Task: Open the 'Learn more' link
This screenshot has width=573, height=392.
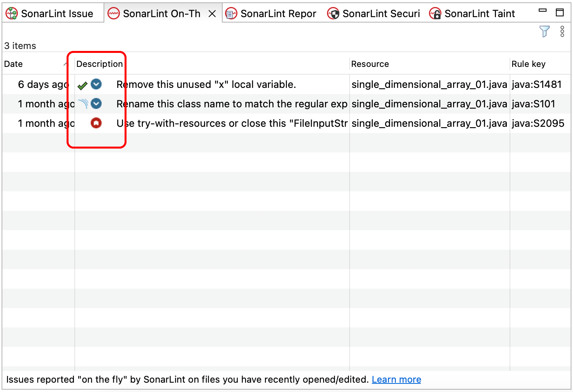Action: pyautogui.click(x=396, y=380)
